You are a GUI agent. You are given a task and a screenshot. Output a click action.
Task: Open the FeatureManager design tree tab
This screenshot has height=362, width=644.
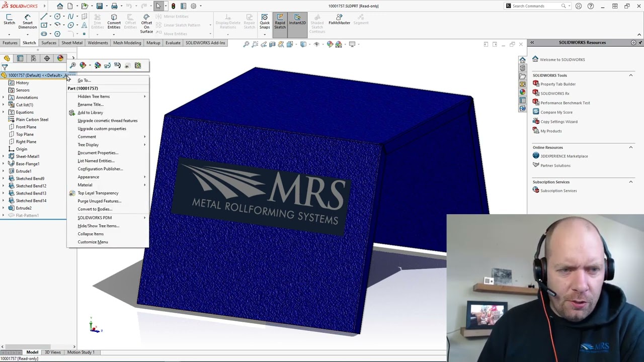point(7,58)
